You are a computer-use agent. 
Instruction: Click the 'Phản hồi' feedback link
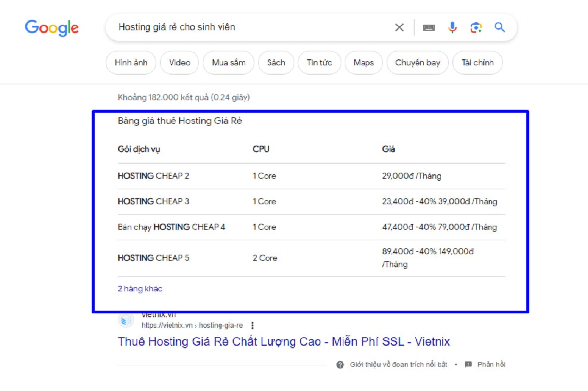491,365
